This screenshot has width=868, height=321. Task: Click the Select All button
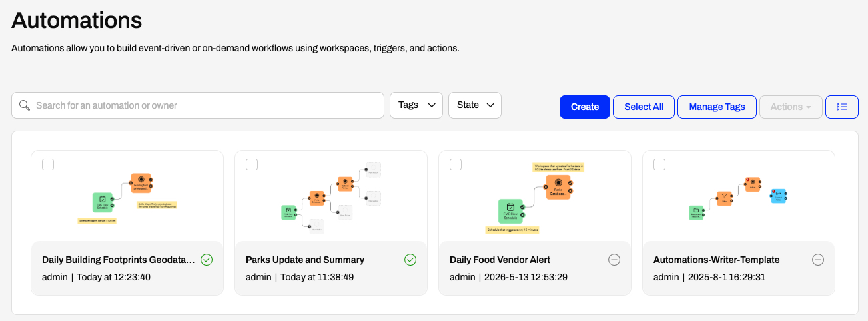point(644,107)
